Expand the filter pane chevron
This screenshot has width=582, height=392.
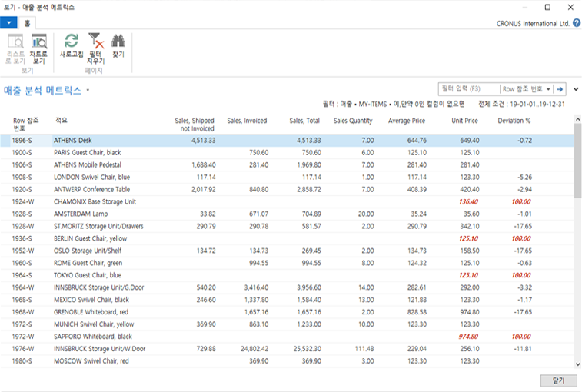[x=576, y=89]
